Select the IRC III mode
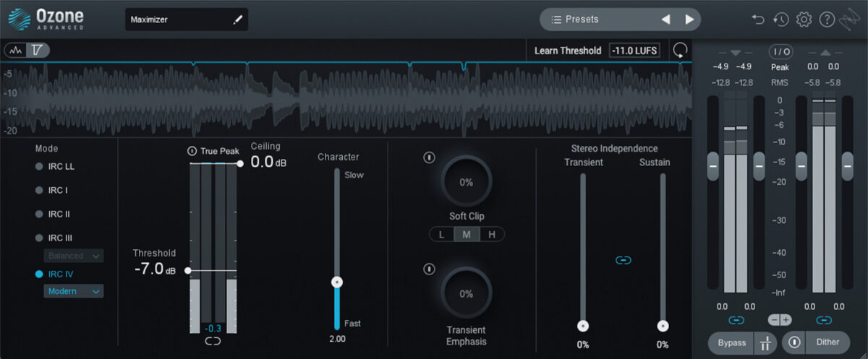This screenshot has width=868, height=359. pos(54,238)
